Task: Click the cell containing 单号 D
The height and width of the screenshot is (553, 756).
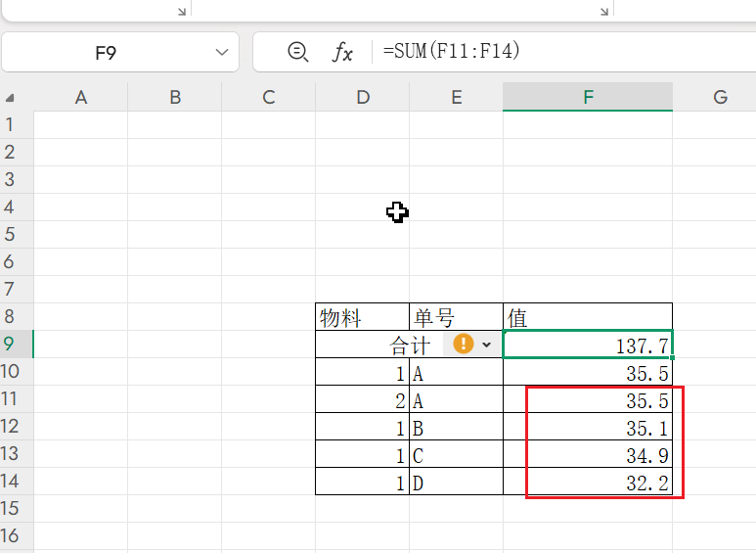Action: click(x=456, y=482)
